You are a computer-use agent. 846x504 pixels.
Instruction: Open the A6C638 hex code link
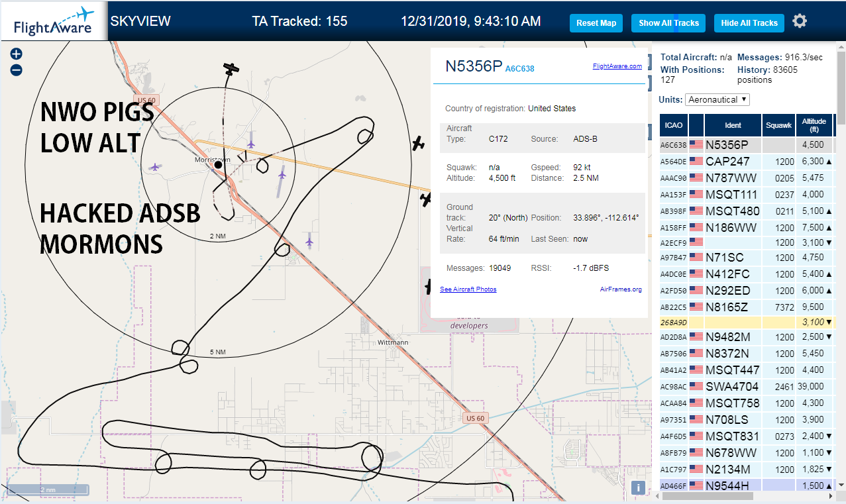tap(519, 69)
